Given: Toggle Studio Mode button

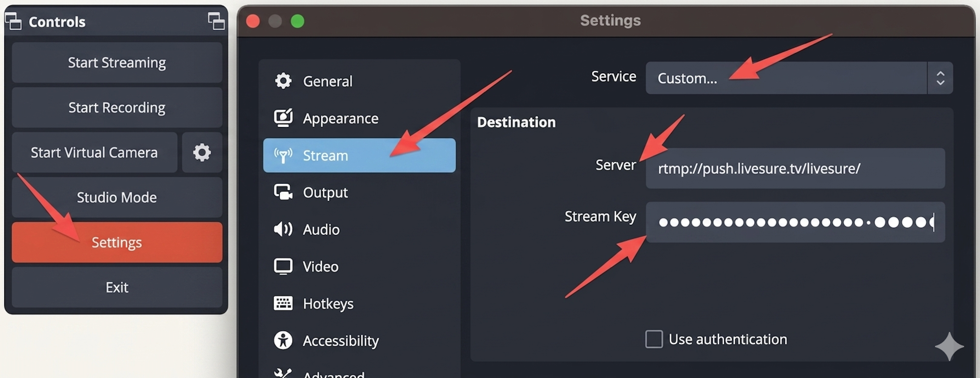Looking at the screenshot, I should 117,197.
